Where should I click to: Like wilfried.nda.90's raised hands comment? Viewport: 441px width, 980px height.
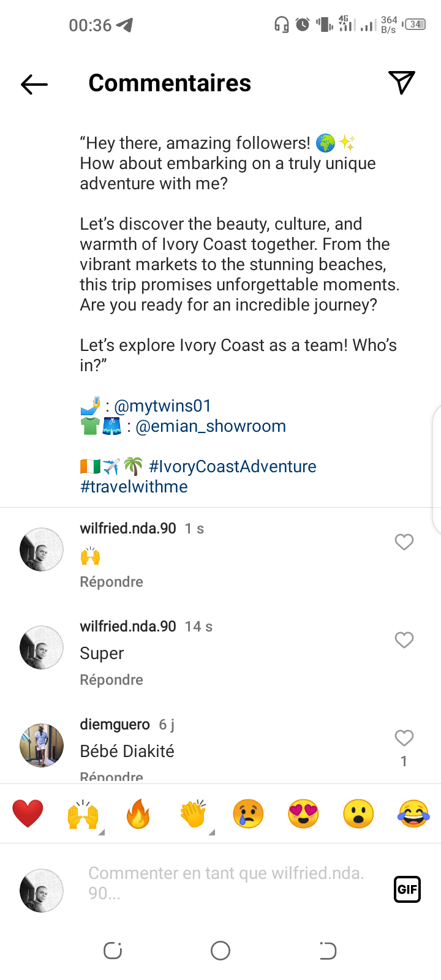(404, 542)
